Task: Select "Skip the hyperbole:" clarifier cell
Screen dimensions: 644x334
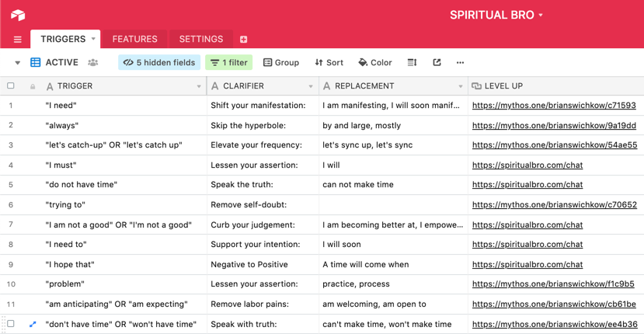Action: point(263,126)
